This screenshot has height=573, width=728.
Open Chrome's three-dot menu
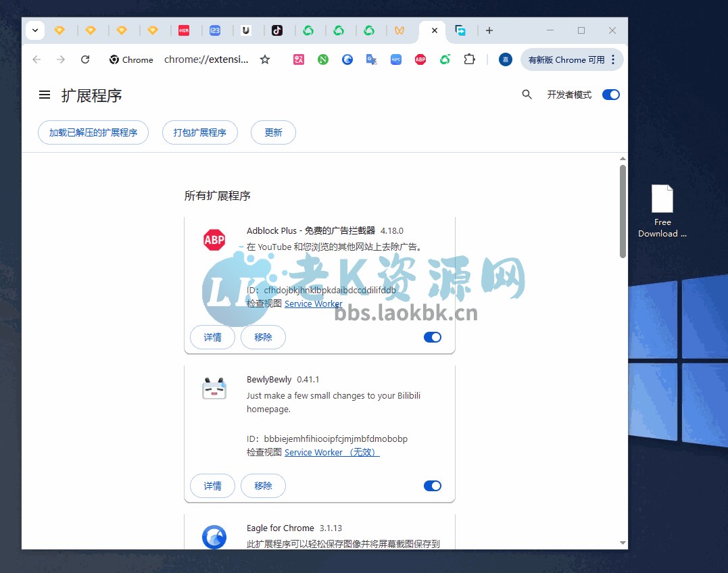click(613, 59)
